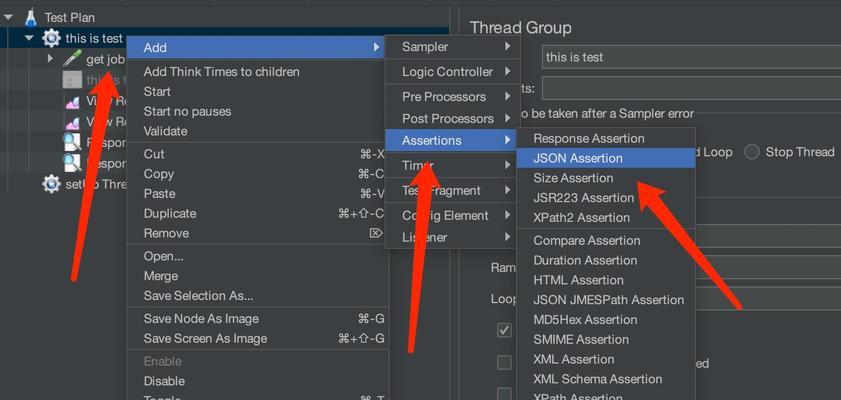Click the empty comments input field
This screenshot has width=841, height=400.
tap(691, 88)
